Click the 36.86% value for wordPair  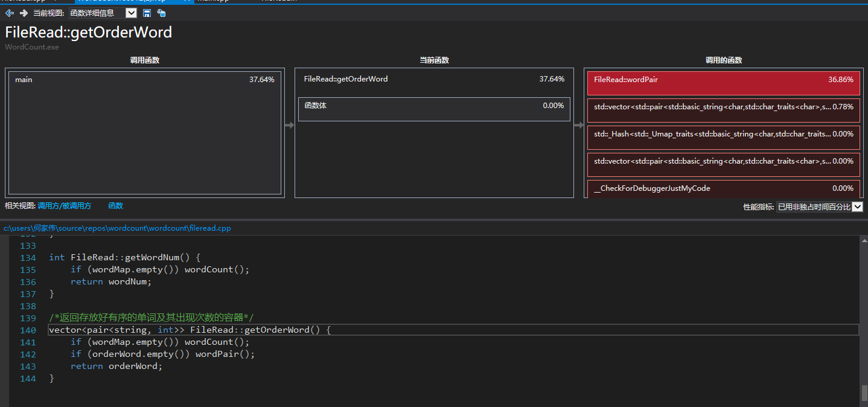[x=841, y=80]
